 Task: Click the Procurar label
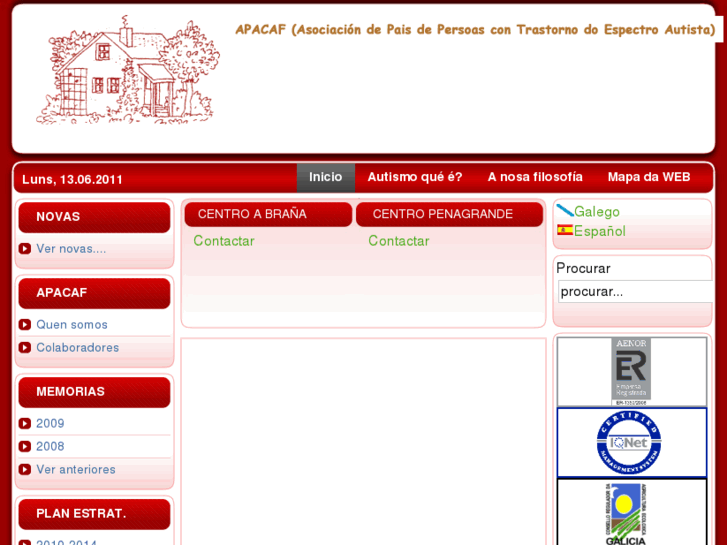(583, 268)
